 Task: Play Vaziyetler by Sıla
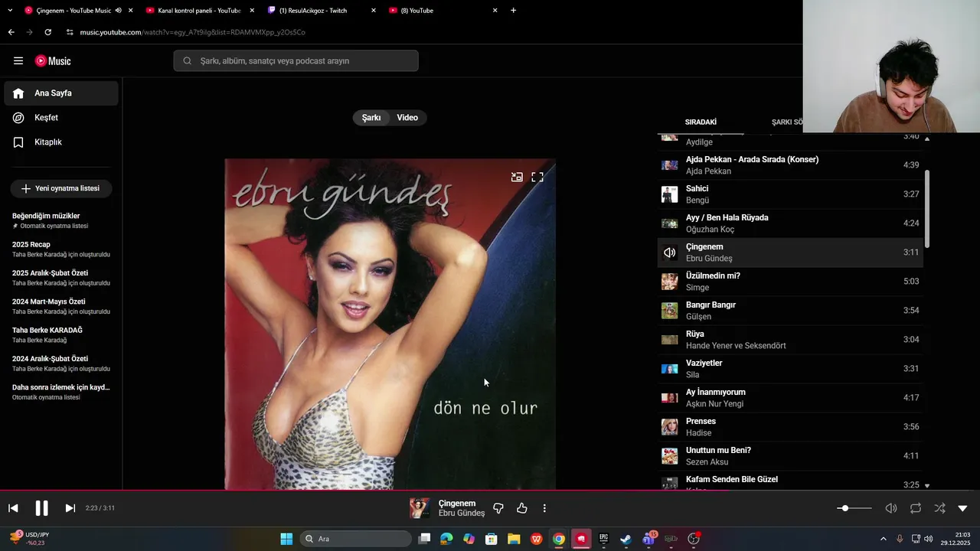click(x=790, y=369)
